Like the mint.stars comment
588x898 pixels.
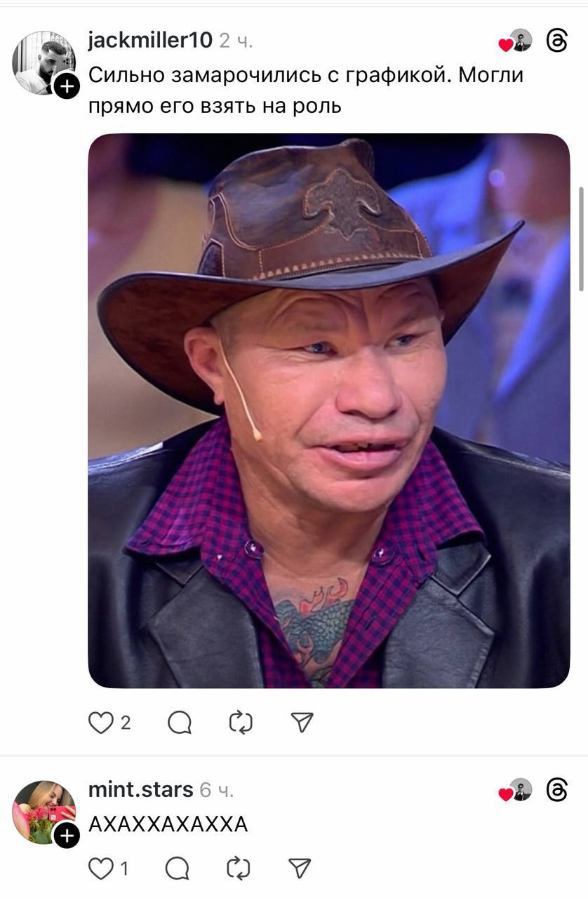point(100,869)
